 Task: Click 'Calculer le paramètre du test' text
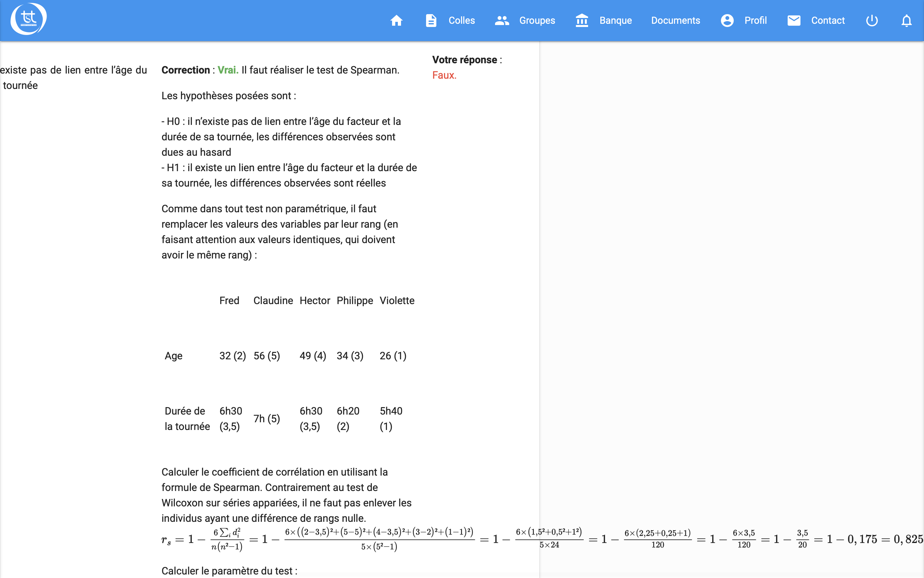click(x=229, y=571)
